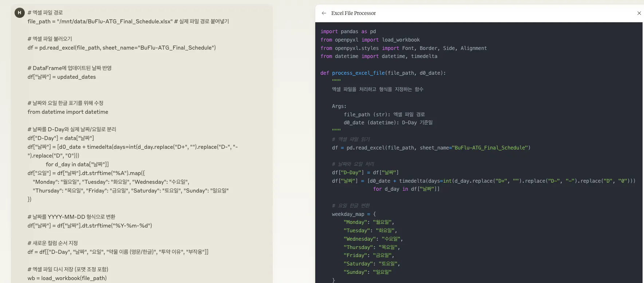
Task: Click the 'df["D-Day"] = data["날짜"]' line
Action: coord(61,138)
